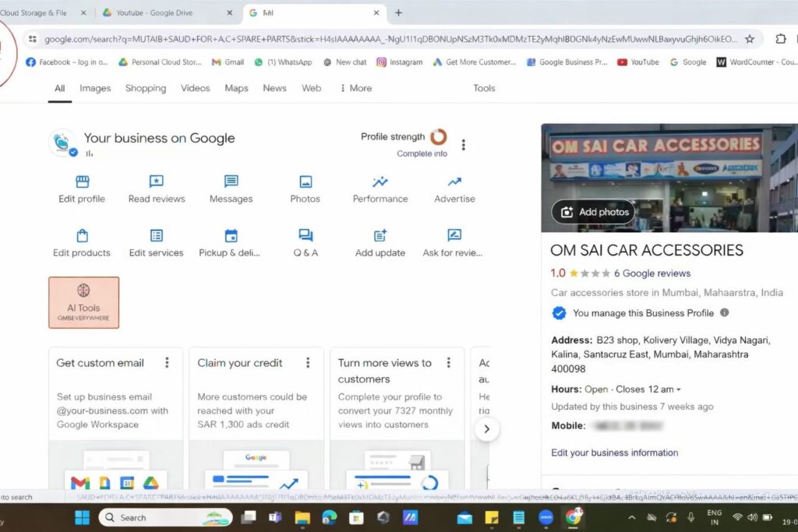
Task: Open the More search filter menu
Action: [x=355, y=88]
